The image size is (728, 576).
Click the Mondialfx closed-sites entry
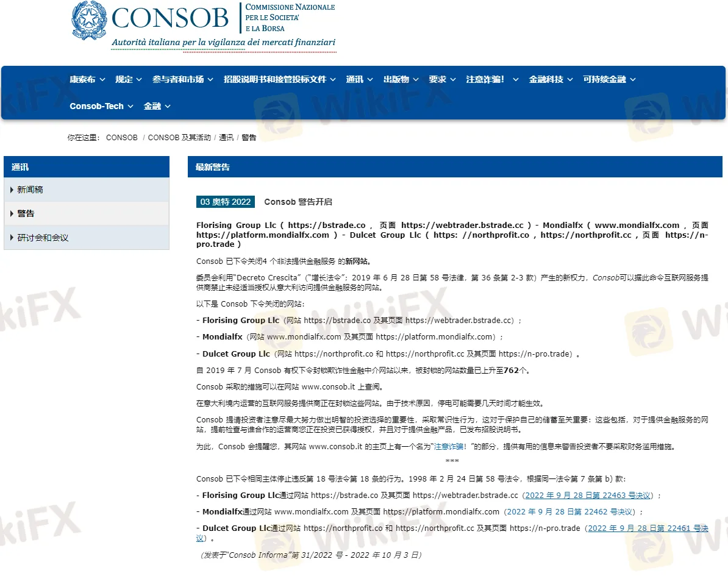click(x=350, y=337)
